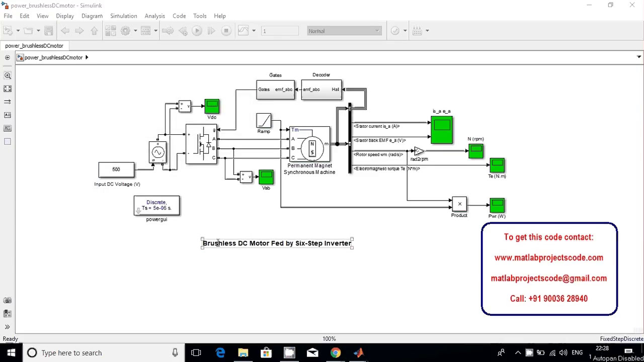
Task: Click the Run simulation play button
Action: click(x=197, y=31)
